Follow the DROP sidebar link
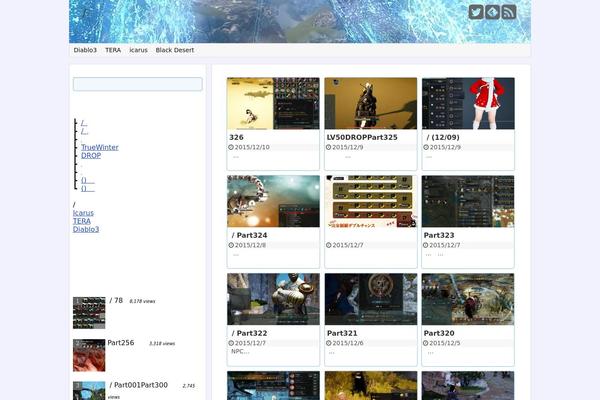Viewport: 600px width, 400px height. coord(91,156)
